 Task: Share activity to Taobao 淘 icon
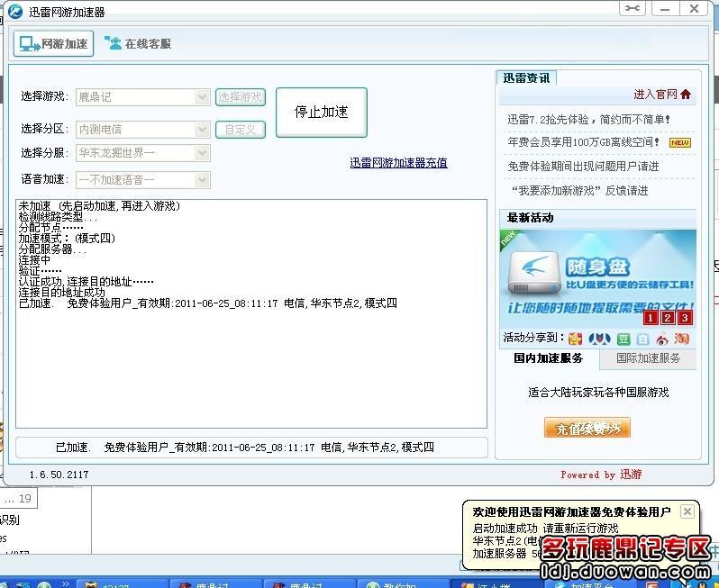[x=682, y=339]
